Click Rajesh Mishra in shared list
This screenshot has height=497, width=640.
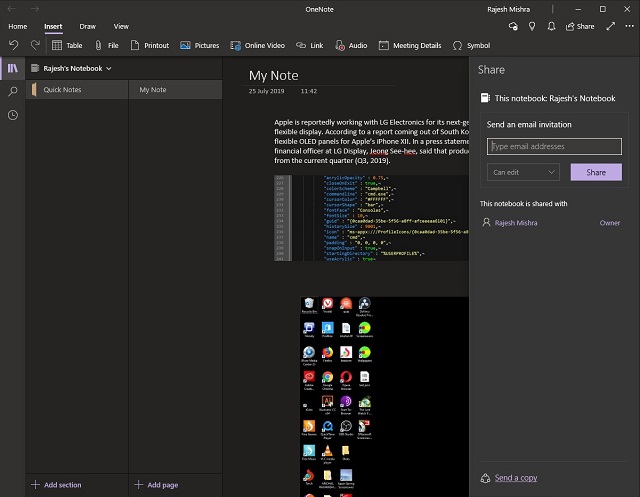pyautogui.click(x=516, y=223)
